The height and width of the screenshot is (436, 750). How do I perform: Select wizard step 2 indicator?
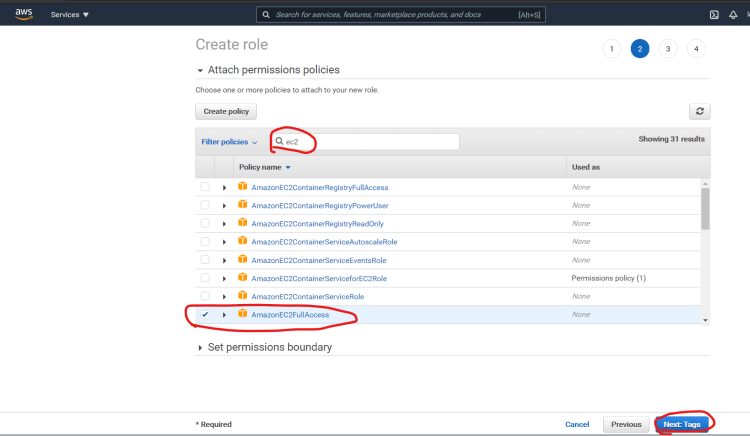640,49
